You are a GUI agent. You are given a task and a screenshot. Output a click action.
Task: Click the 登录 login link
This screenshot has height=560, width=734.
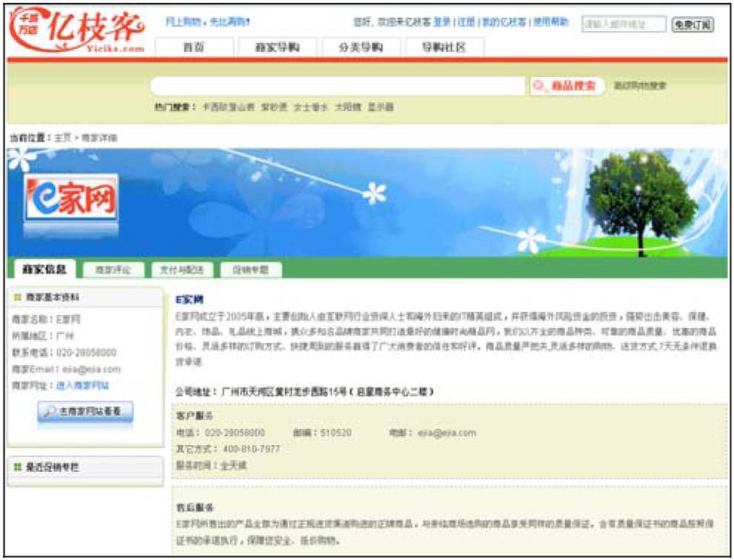(441, 22)
